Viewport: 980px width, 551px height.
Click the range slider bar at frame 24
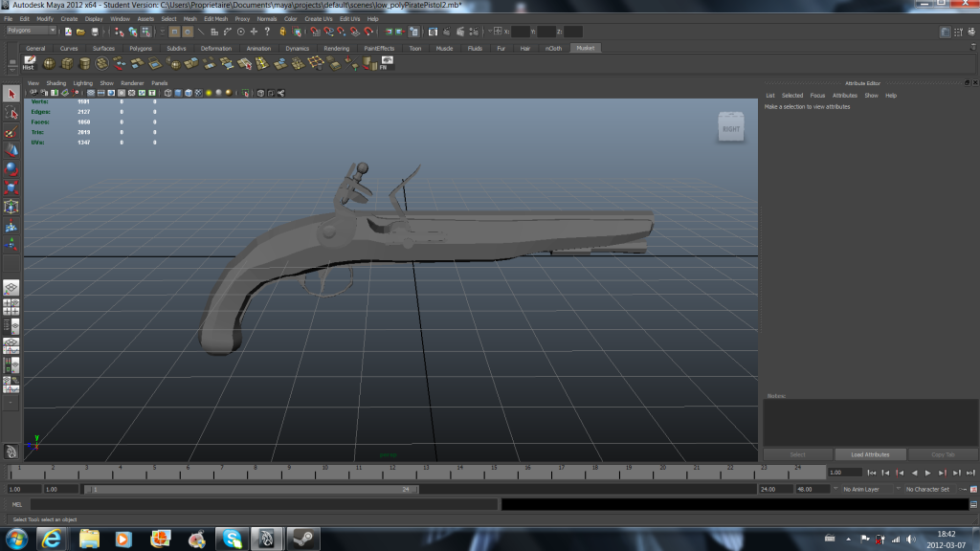[x=406, y=489]
